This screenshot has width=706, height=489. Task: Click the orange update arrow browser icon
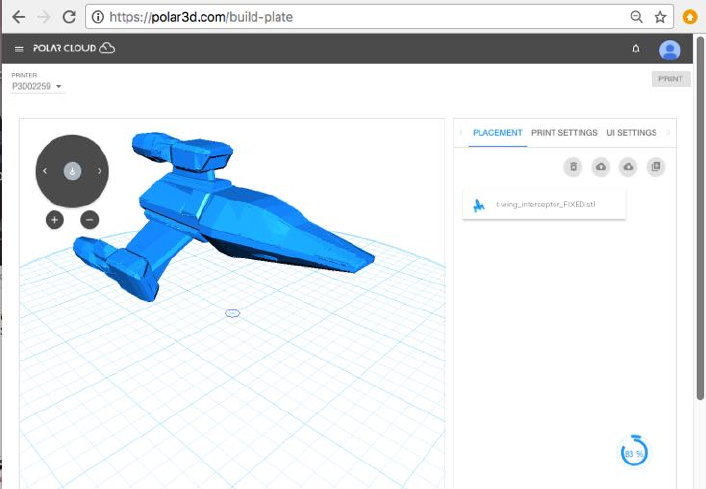click(690, 17)
